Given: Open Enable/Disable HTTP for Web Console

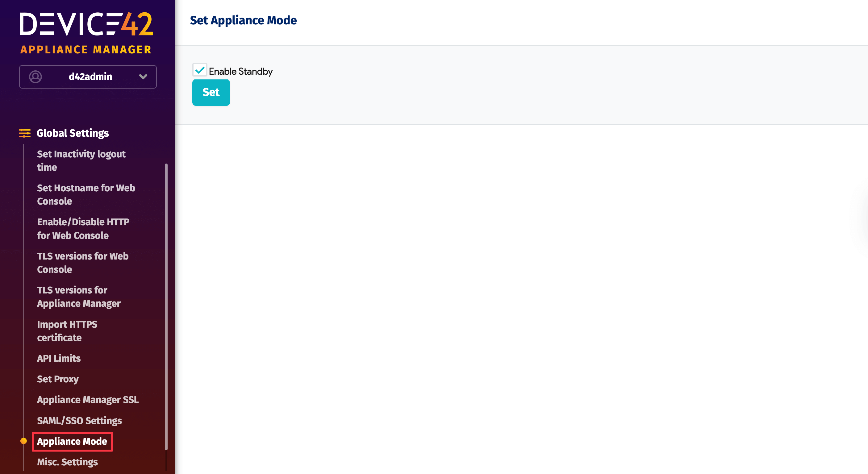Looking at the screenshot, I should (83, 228).
